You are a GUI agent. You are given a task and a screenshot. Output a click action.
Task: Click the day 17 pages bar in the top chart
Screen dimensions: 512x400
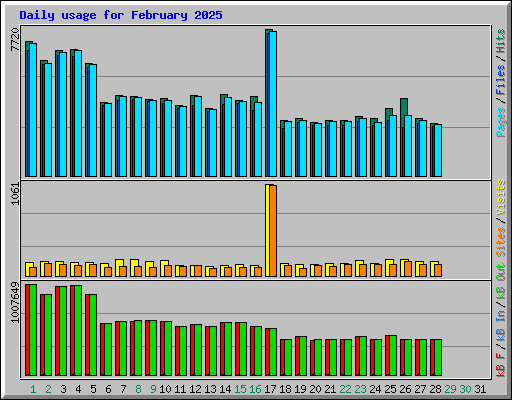(x=273, y=104)
